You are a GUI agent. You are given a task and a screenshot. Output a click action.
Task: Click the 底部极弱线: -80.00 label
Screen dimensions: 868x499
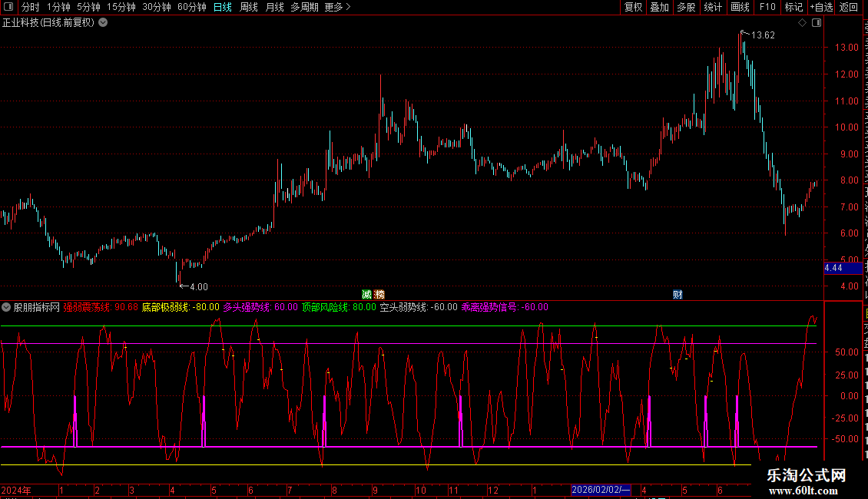181,307
